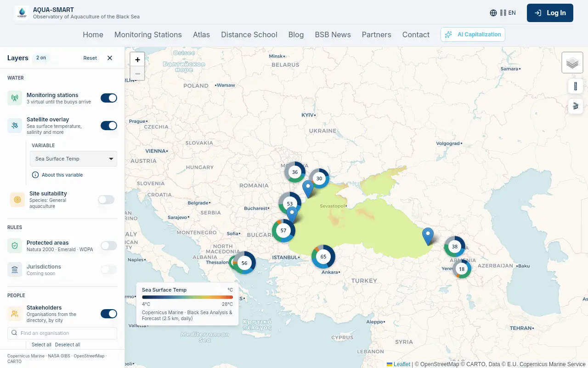Open the BSB News page
Screen dimensions: 588x368
[333, 34]
